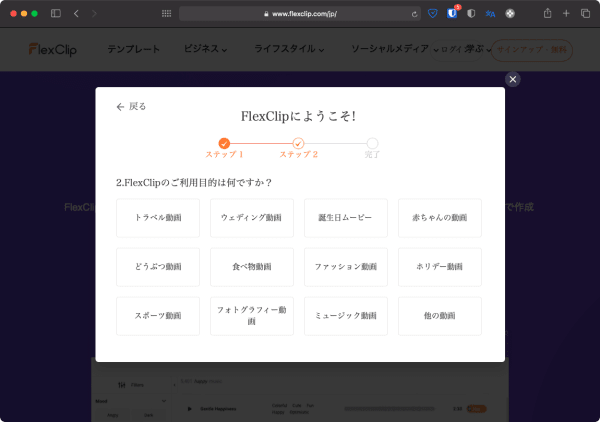The image size is (600, 422).
Task: Select 赤ちゃんの動画 option
Action: click(440, 218)
